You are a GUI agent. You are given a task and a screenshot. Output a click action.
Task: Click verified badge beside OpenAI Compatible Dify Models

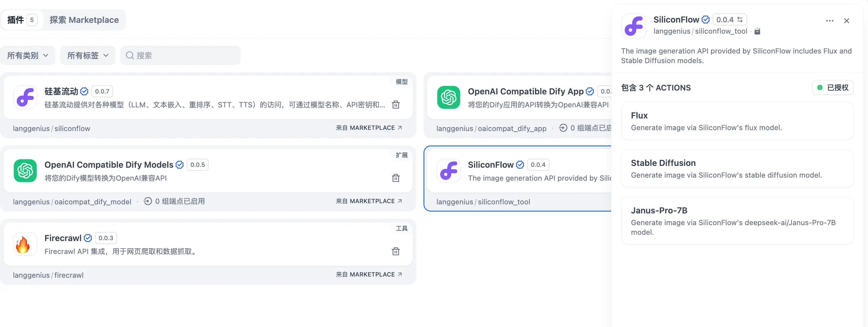[180, 165]
